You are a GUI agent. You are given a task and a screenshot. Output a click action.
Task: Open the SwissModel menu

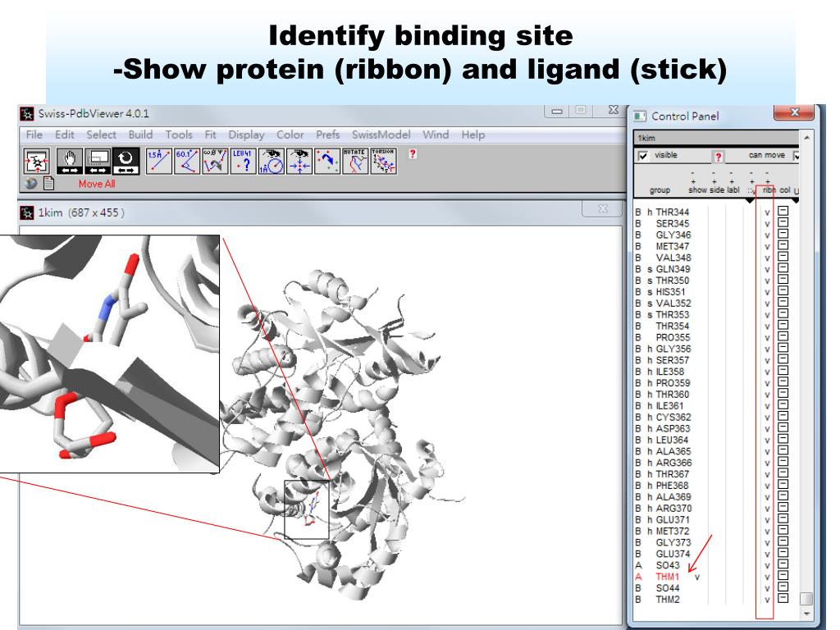[x=381, y=135]
